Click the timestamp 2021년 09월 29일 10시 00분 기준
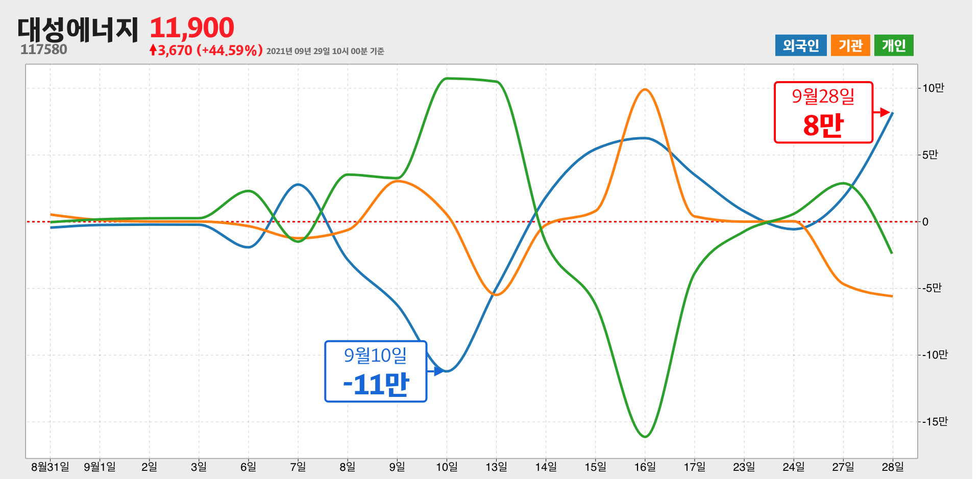 325,51
